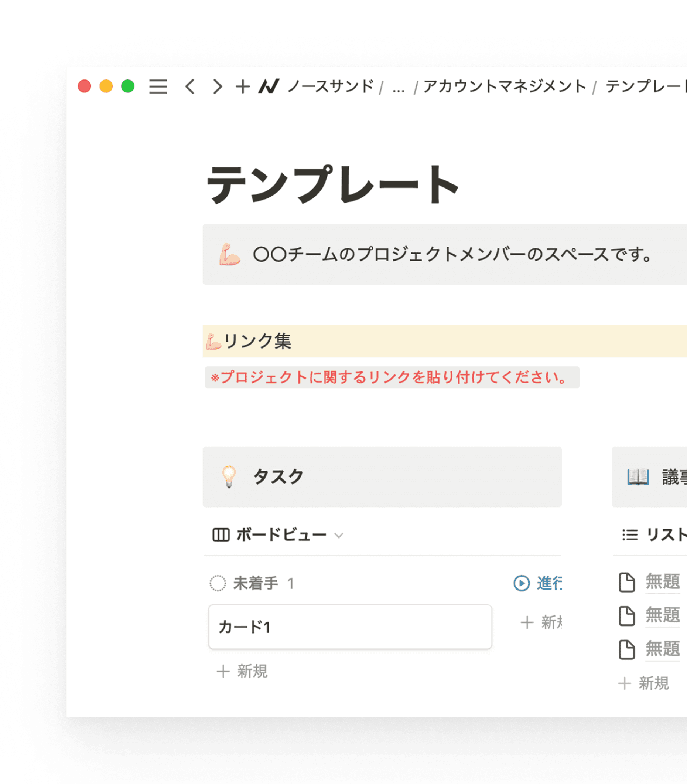Add a new card under 未着手
Viewport: 687px width, 784px height.
click(242, 671)
